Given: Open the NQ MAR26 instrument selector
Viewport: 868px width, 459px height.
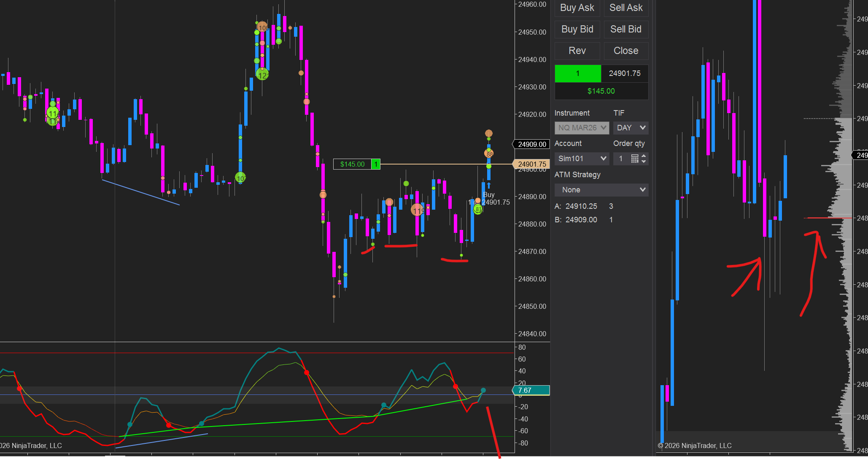Looking at the screenshot, I should coord(582,128).
